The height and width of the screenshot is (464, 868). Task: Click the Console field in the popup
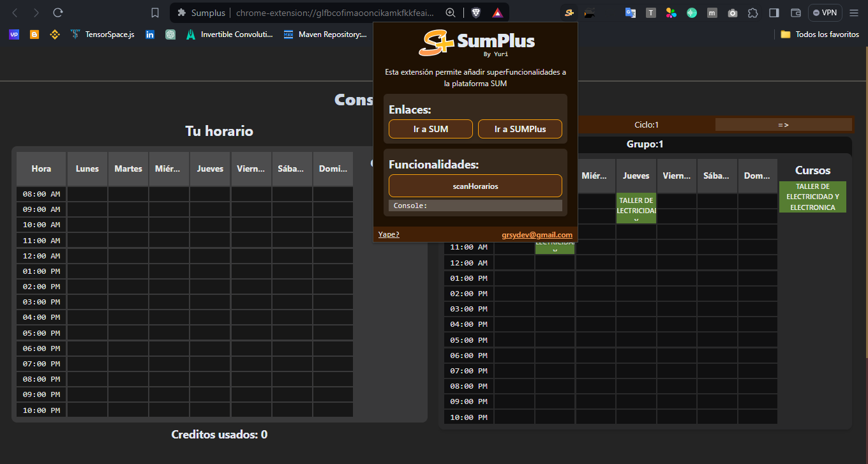[x=475, y=206]
